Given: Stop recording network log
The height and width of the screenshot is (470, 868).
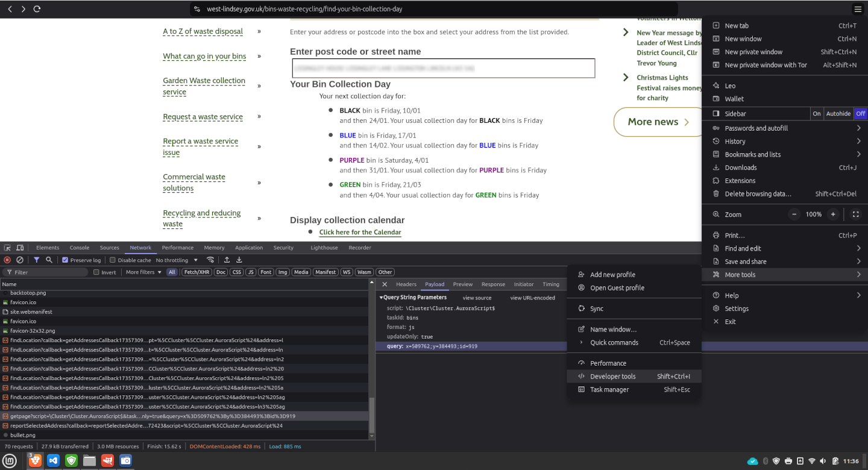Looking at the screenshot, I should [x=7, y=260].
